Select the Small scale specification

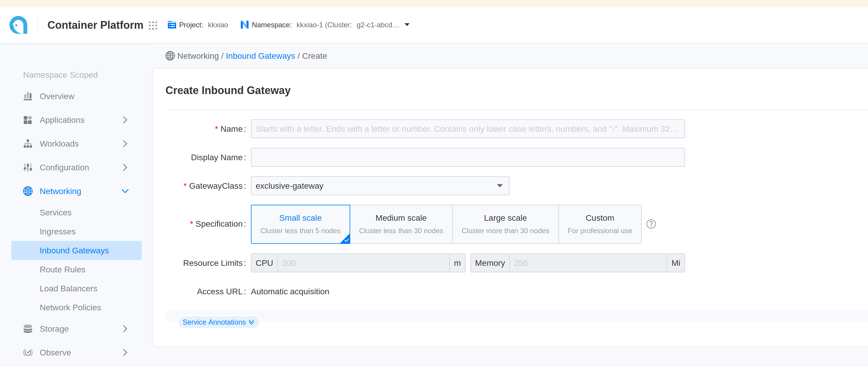click(300, 224)
